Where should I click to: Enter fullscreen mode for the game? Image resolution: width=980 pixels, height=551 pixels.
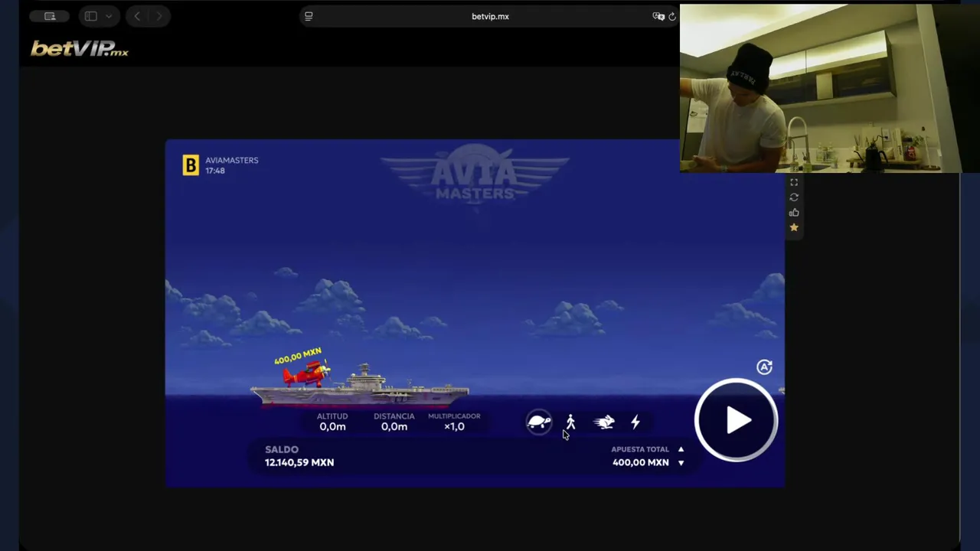(794, 182)
